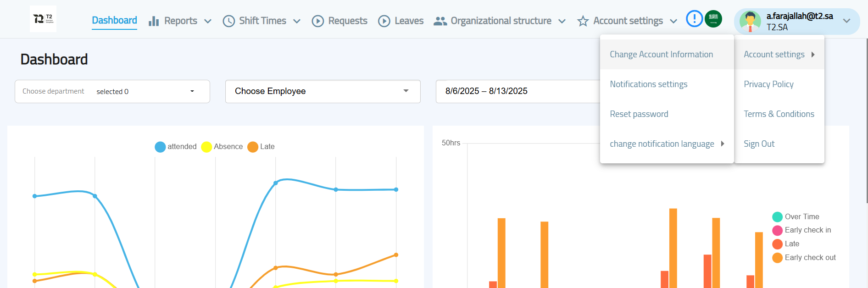This screenshot has height=288, width=868.
Task: Expand the Shift Times chevron arrow
Action: point(297,21)
